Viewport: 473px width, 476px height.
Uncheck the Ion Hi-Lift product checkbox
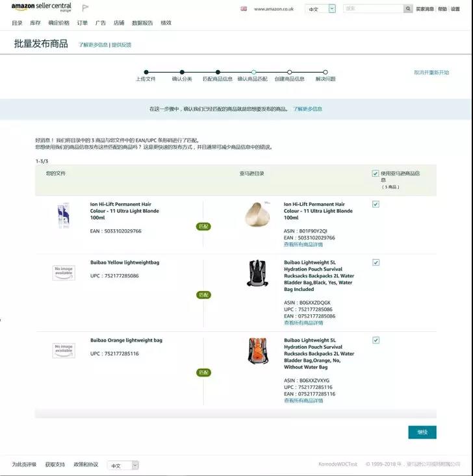pyautogui.click(x=376, y=204)
